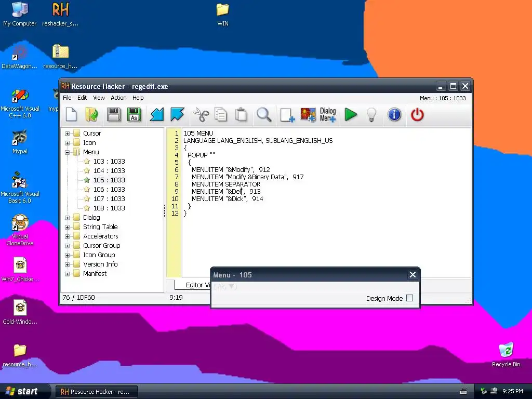Open reshacker_s... RH desktop icon
This screenshot has height=399, width=532.
(60, 14)
